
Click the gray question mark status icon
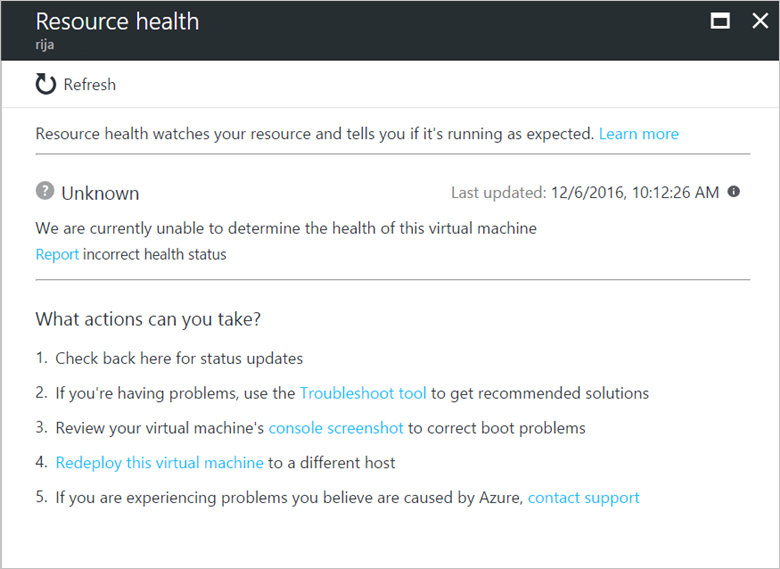click(45, 190)
